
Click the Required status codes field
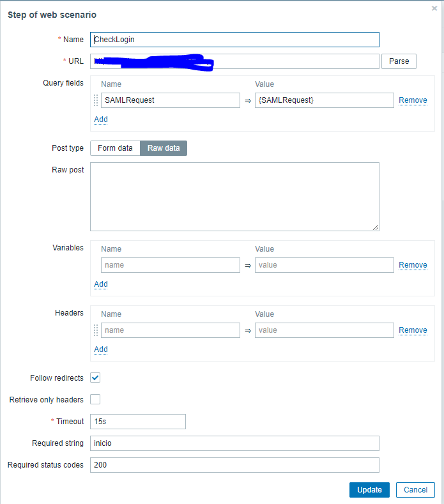(x=234, y=465)
